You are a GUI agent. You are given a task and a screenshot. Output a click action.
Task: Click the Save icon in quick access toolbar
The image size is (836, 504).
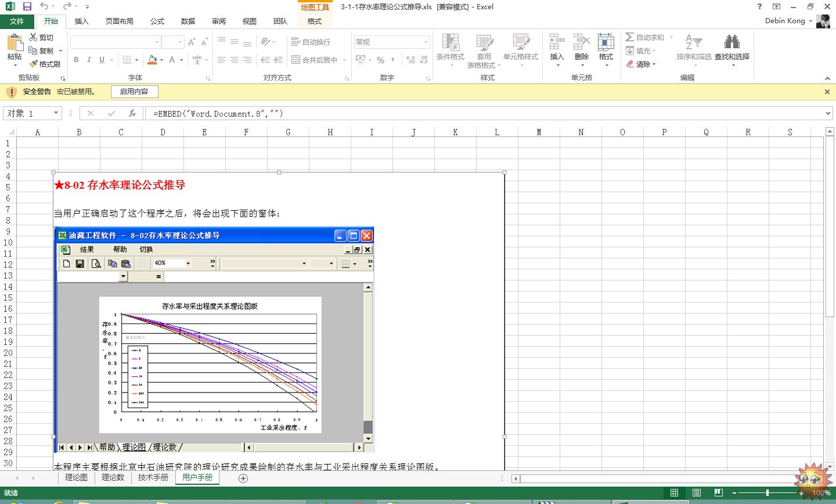point(27,6)
